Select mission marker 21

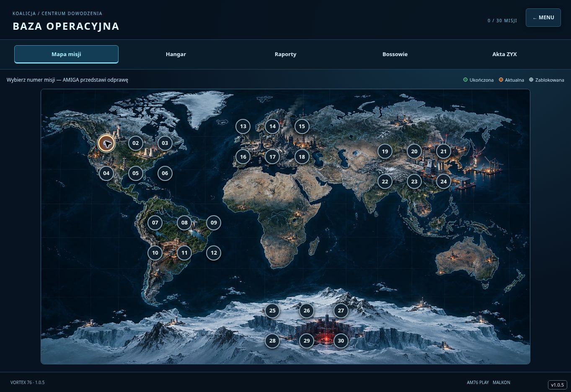(443, 152)
